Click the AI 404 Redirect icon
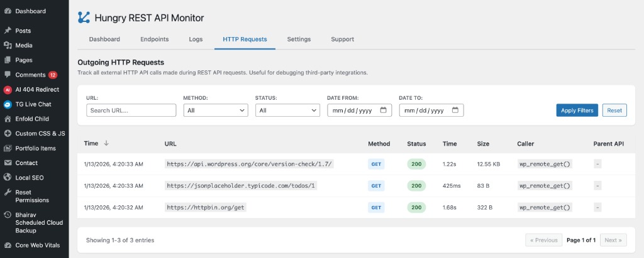This screenshot has height=258, width=644. pos(8,90)
